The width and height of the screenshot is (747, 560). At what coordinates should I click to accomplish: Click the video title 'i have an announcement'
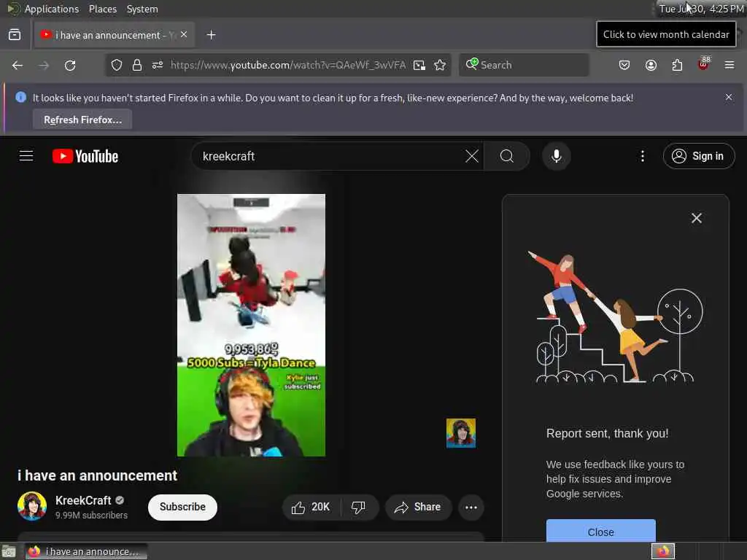[x=97, y=475]
